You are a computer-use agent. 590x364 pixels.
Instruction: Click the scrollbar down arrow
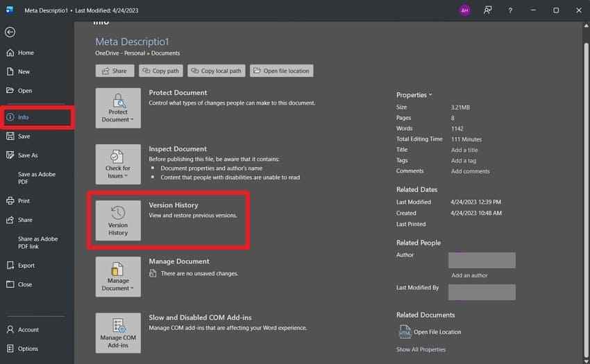[586, 361]
